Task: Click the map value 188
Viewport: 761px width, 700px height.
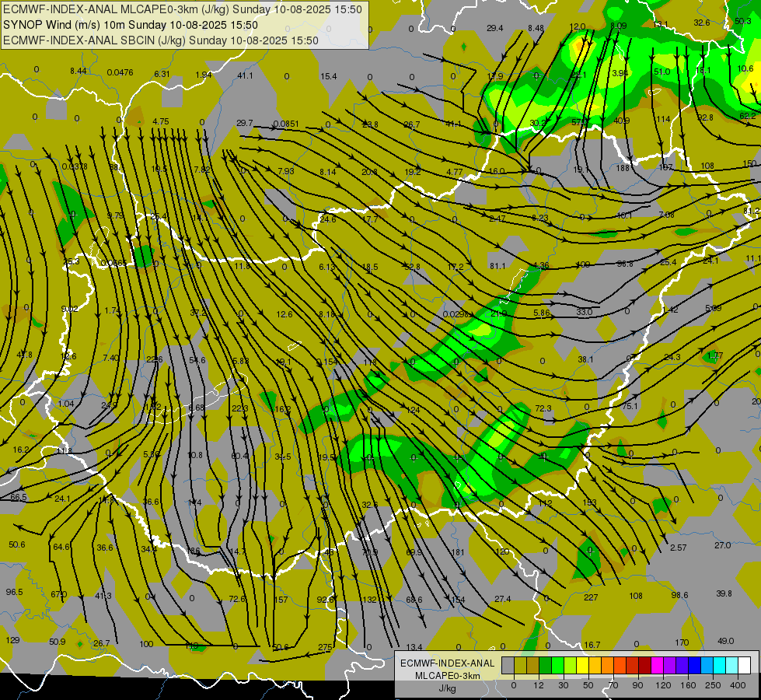Action: [x=623, y=168]
